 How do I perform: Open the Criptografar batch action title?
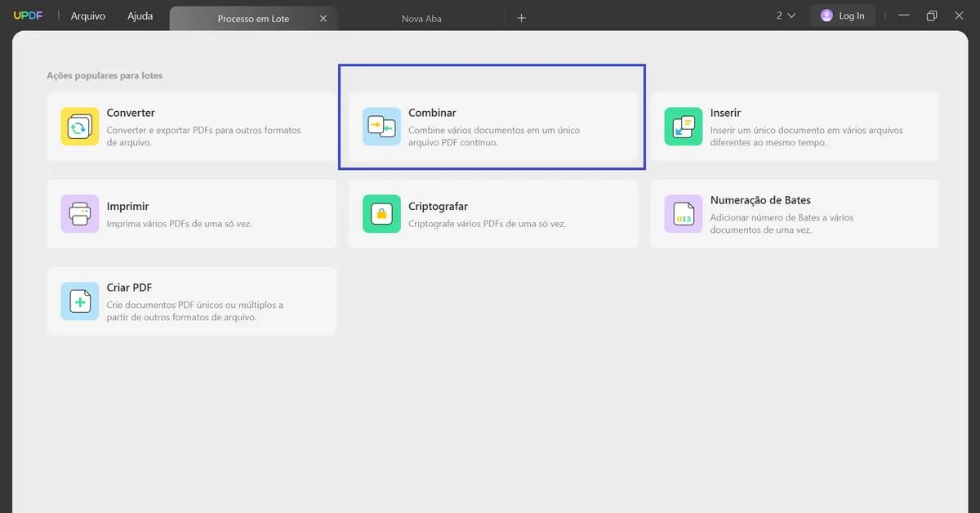438,207
